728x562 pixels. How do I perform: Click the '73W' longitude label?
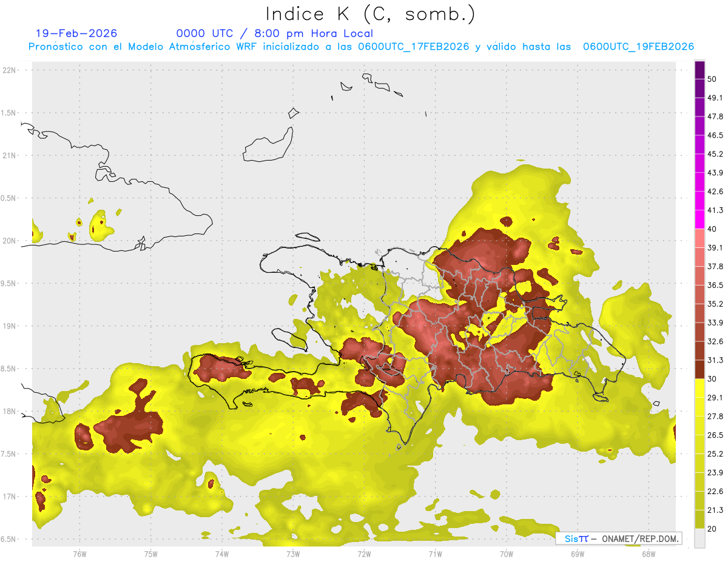tap(293, 554)
